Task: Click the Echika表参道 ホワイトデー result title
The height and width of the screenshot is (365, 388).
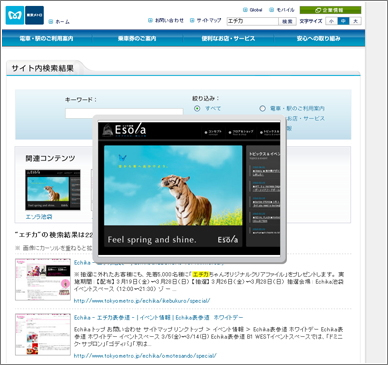Action: (159, 317)
